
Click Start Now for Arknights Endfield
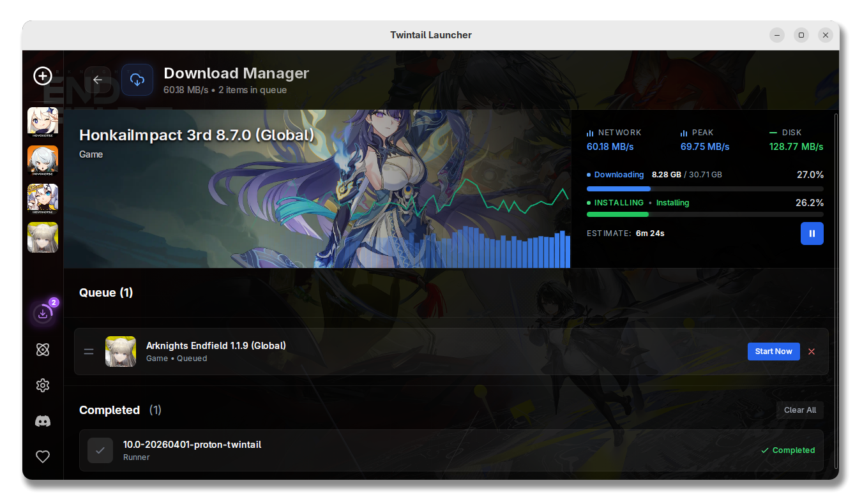[773, 352]
